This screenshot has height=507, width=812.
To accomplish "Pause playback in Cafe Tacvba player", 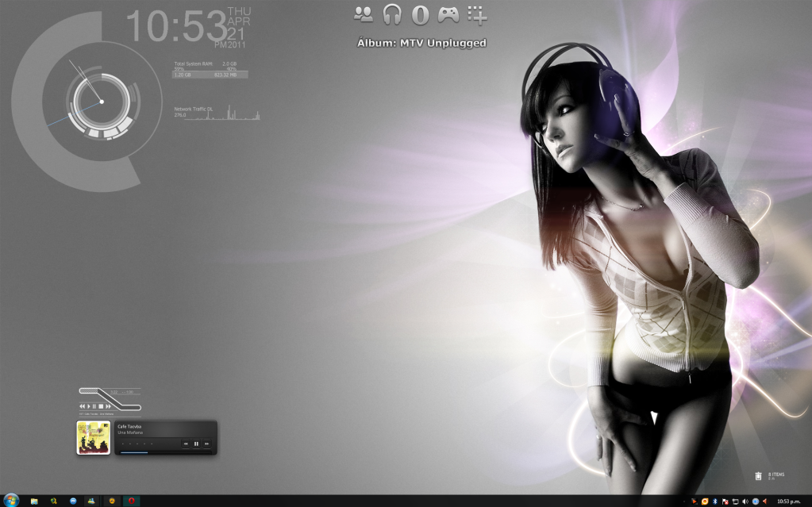I will click(x=196, y=444).
